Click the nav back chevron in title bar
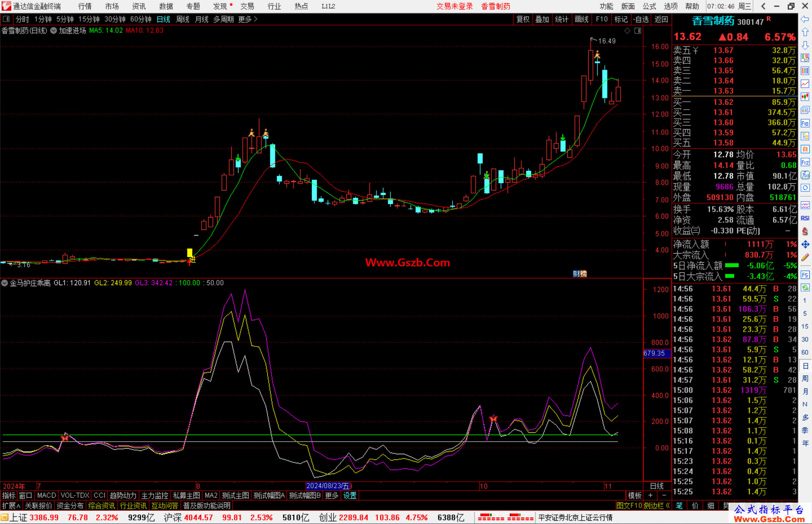 pyautogui.click(x=763, y=6)
